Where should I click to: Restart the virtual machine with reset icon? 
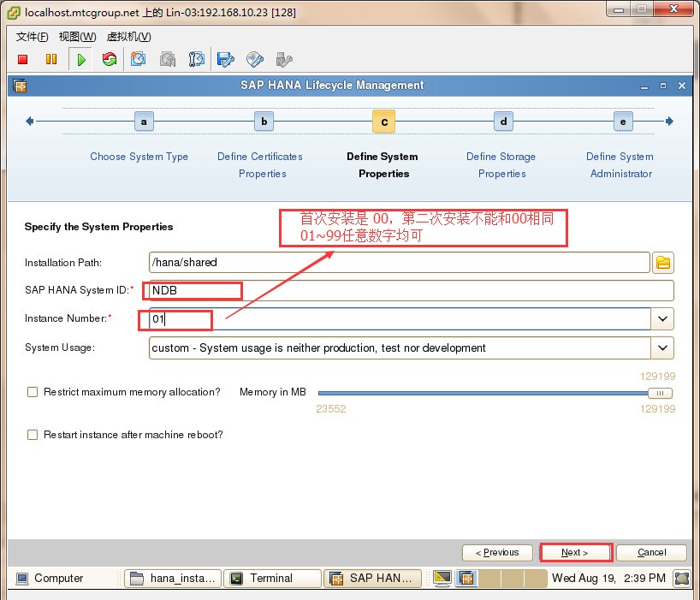pos(110,59)
